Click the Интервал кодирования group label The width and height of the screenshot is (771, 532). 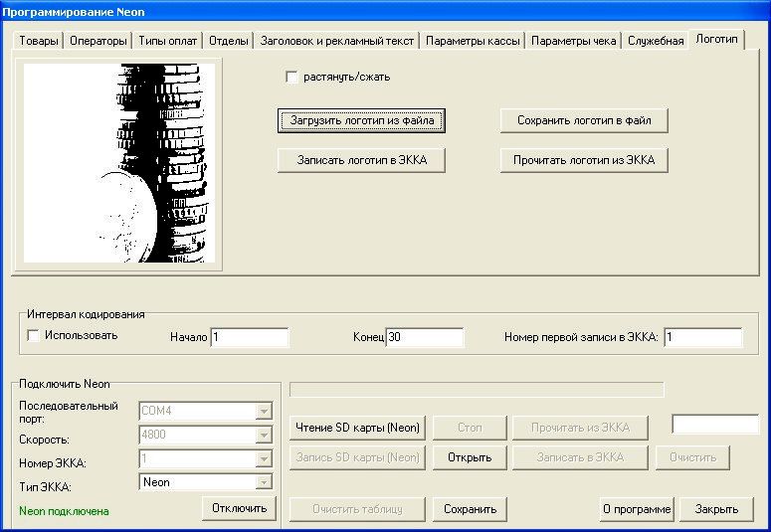pyautogui.click(x=86, y=314)
